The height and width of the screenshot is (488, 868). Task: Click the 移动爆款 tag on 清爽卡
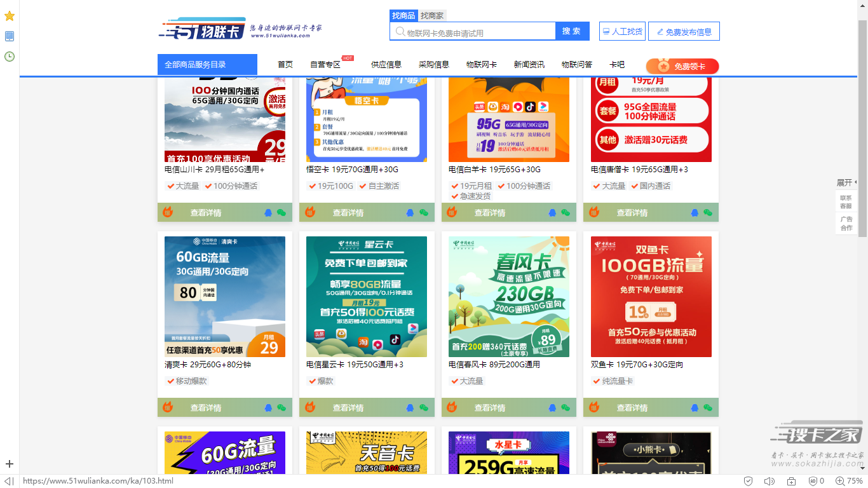click(x=187, y=381)
